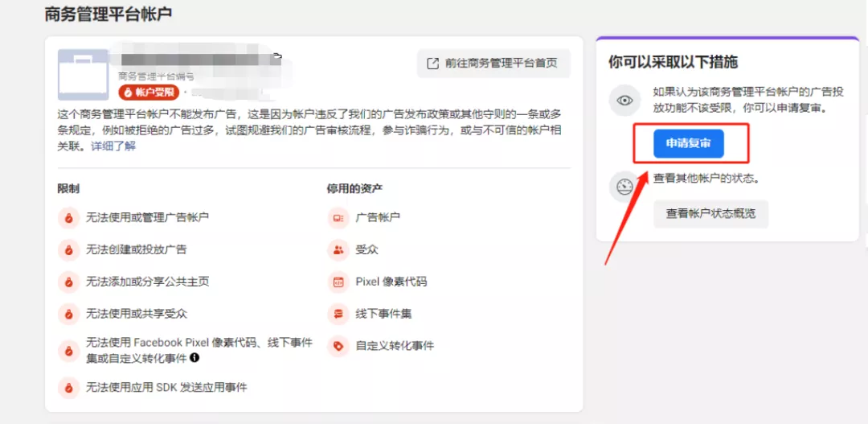The width and height of the screenshot is (868, 424).
Task: Click the 线下事件集 icon
Action: pyautogui.click(x=338, y=315)
